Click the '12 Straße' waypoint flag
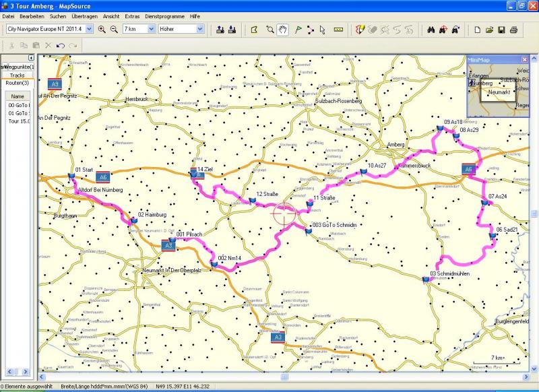 252,201
